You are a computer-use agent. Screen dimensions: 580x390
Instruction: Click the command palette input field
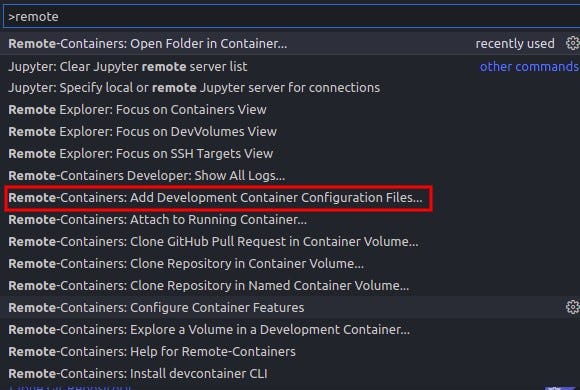point(291,17)
